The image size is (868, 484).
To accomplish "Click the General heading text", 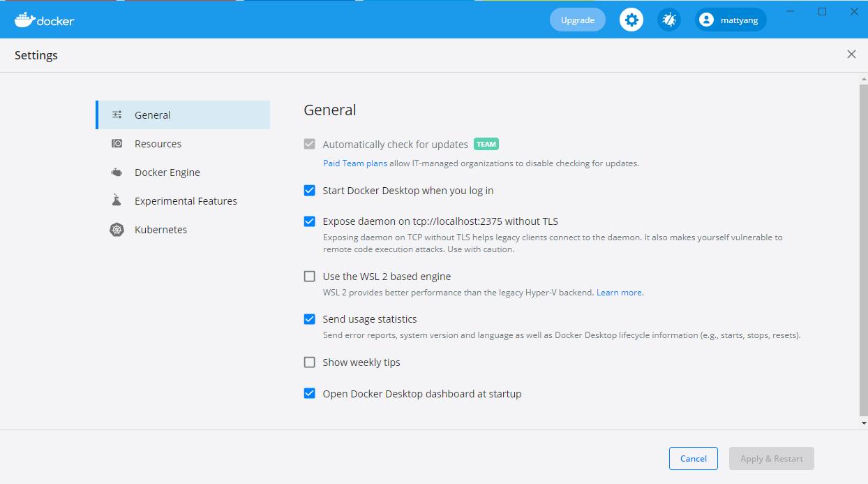I will click(x=330, y=110).
